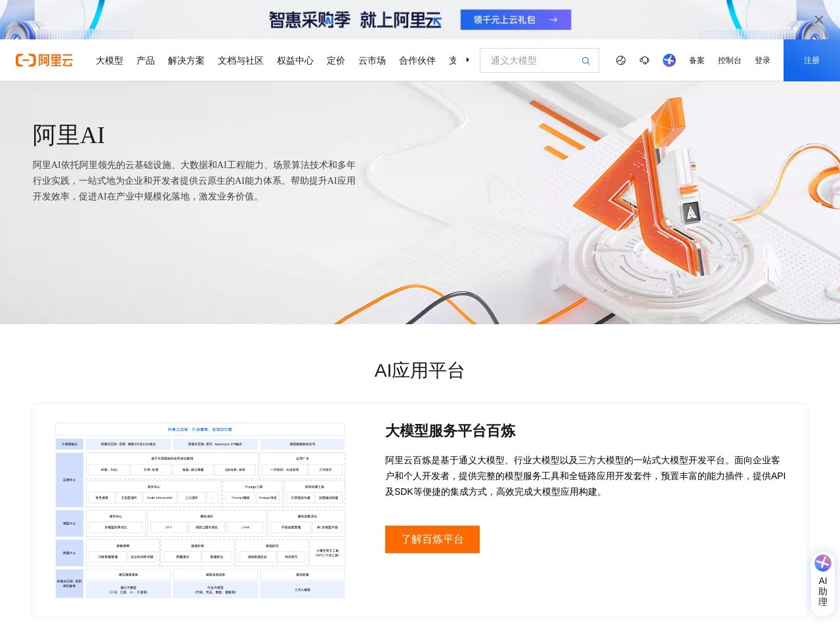Click the AI应用平台 section heading
840x630 pixels.
click(x=420, y=371)
